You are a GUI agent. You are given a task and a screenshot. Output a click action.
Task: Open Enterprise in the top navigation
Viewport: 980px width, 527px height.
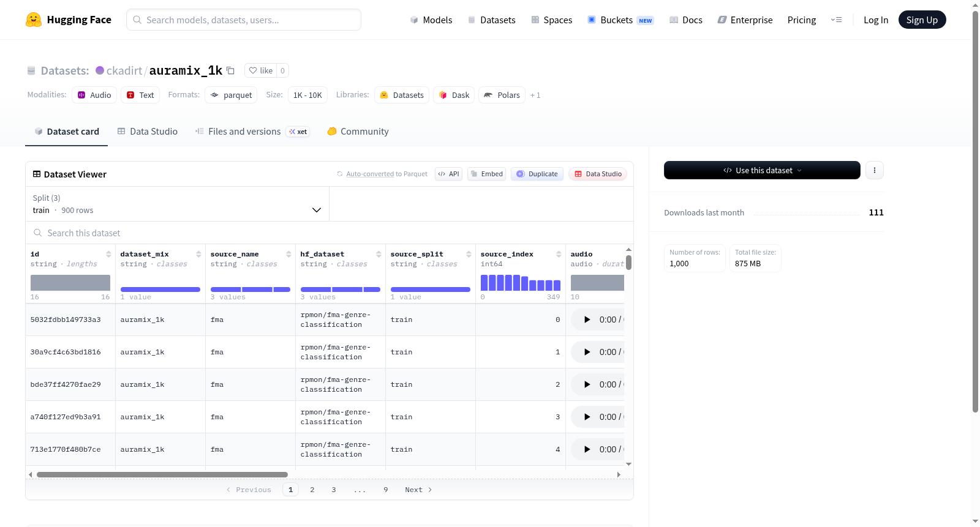point(745,20)
